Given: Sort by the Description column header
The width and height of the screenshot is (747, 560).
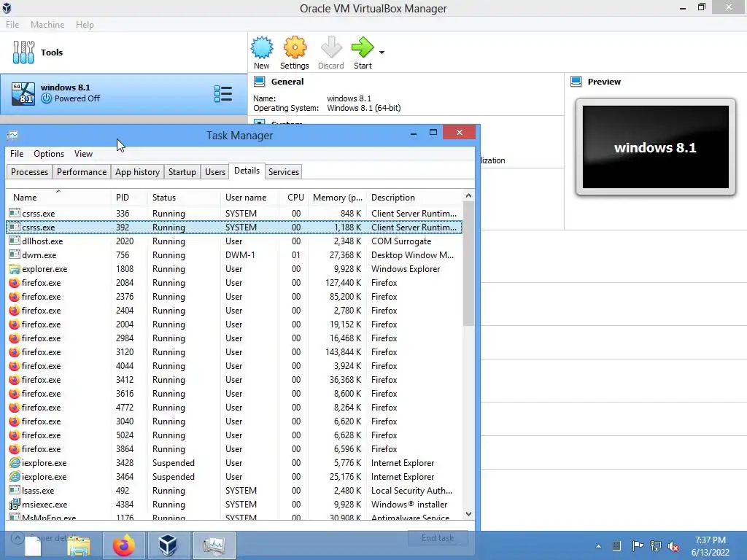Looking at the screenshot, I should point(414,197).
